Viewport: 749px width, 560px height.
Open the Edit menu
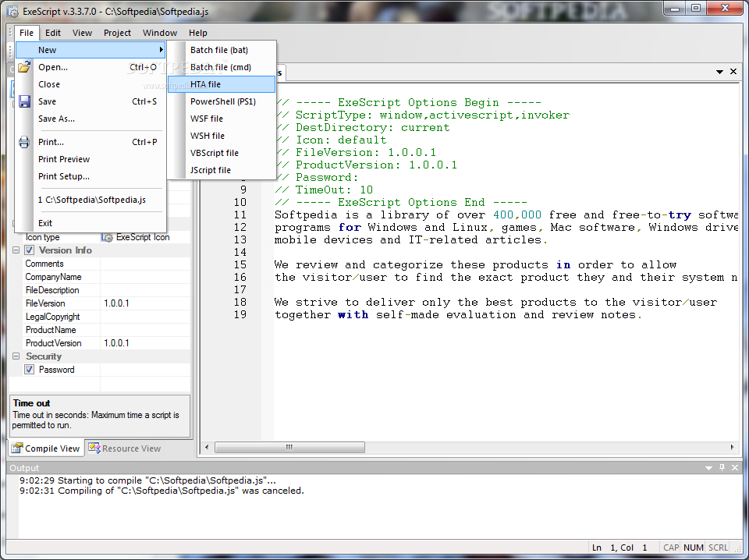click(52, 33)
